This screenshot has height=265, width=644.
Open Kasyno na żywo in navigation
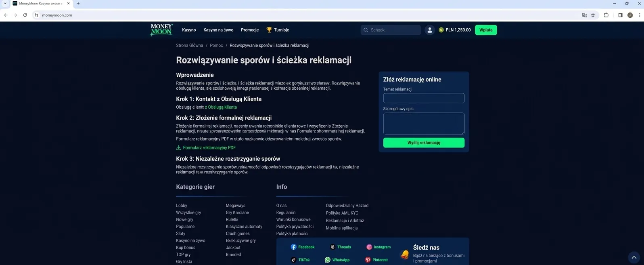[x=218, y=30]
